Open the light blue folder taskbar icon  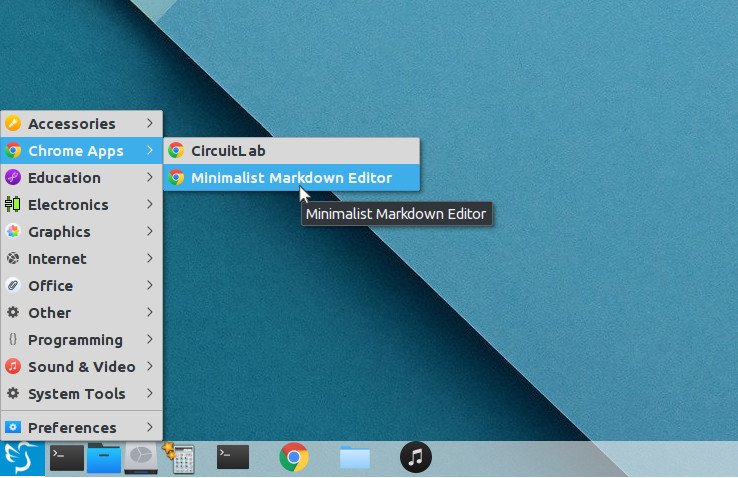point(354,457)
